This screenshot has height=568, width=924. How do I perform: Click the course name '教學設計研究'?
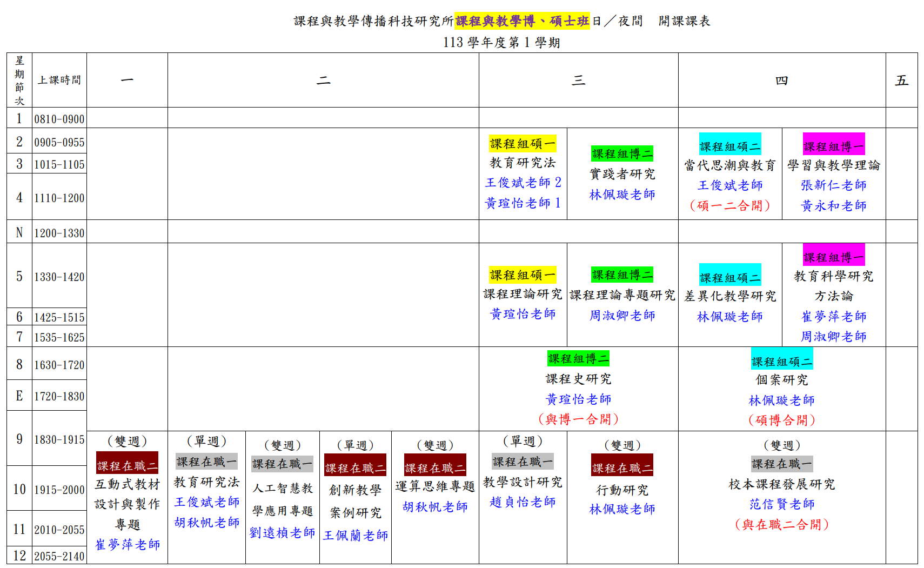tap(523, 482)
